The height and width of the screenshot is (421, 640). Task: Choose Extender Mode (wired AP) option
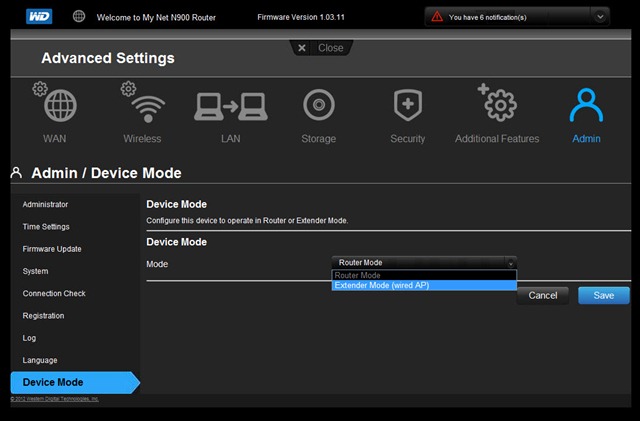(x=424, y=285)
